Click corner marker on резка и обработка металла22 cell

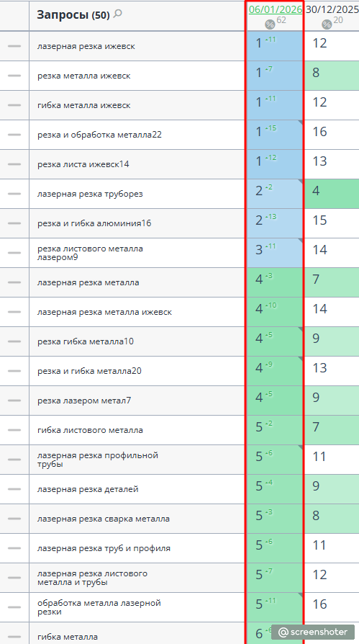tap(300, 122)
